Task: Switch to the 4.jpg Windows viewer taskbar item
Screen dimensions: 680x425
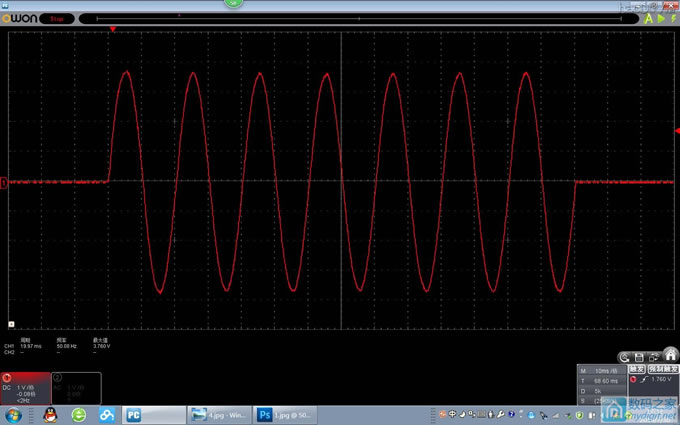Action: click(x=219, y=415)
